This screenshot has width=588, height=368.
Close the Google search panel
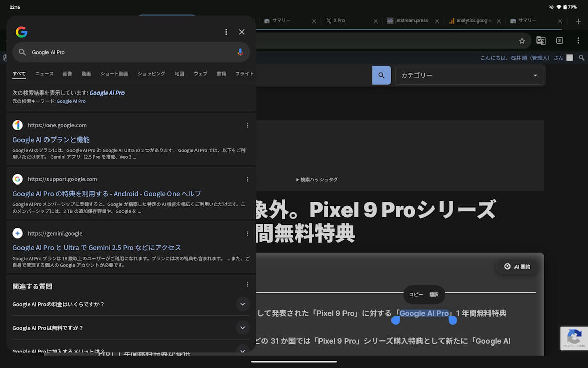(x=242, y=32)
